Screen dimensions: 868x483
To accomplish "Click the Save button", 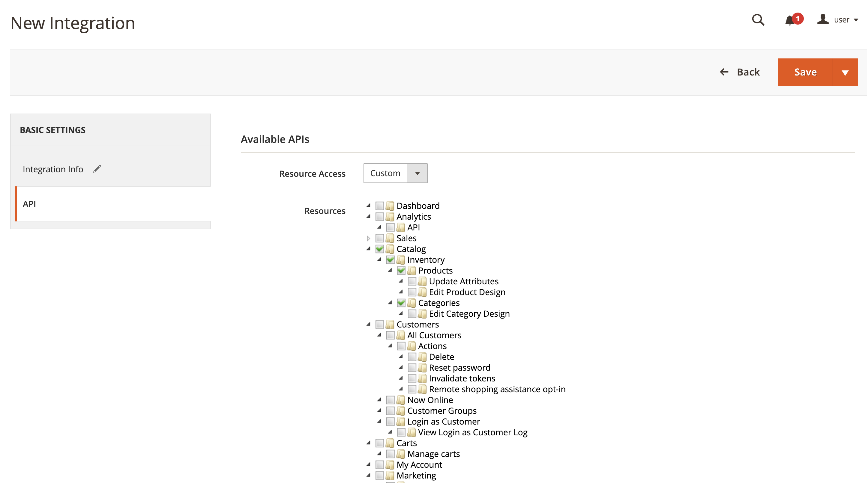I will pos(805,72).
